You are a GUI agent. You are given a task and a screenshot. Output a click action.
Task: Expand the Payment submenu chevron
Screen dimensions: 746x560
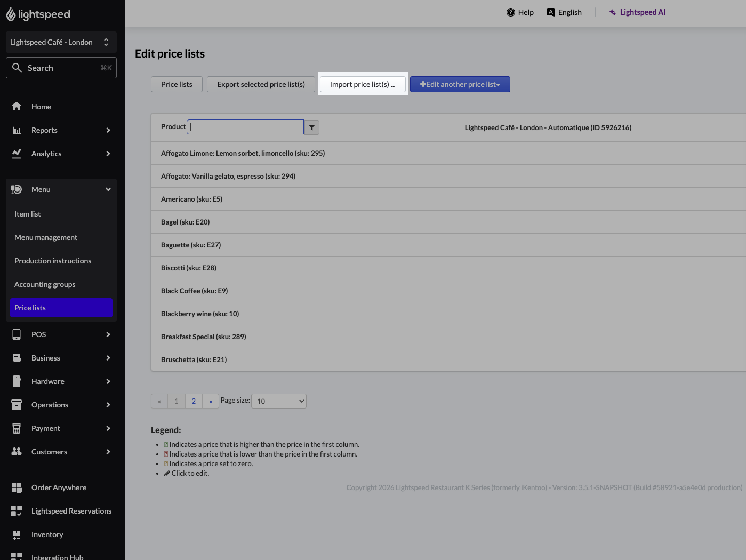108,428
